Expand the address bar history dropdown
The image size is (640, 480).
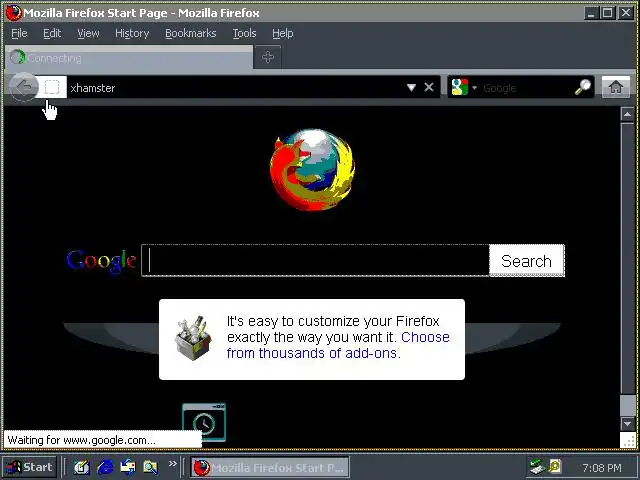(411, 87)
